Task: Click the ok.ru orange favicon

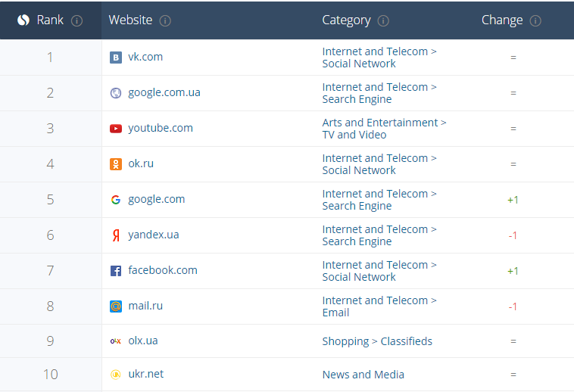Action: [x=115, y=164]
